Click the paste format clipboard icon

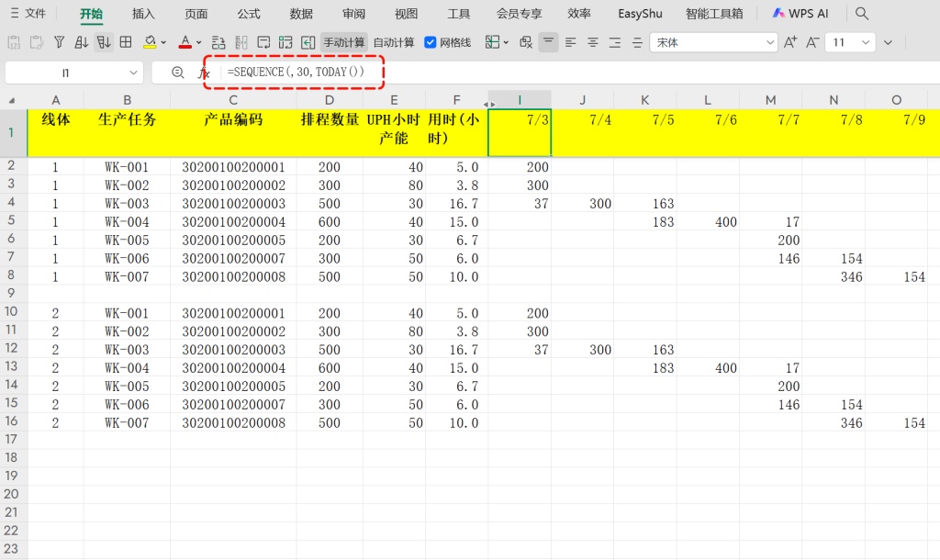(36, 42)
